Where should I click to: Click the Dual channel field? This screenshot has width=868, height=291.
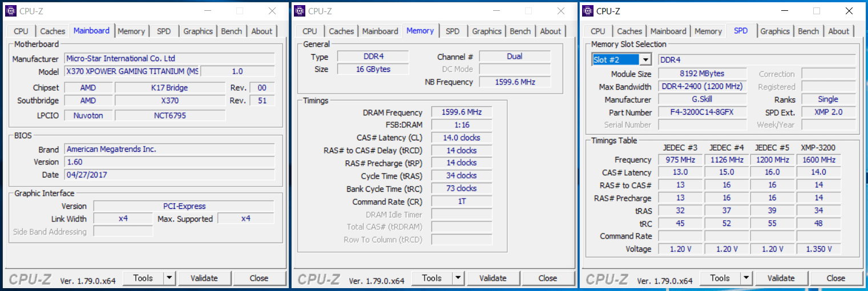(514, 56)
